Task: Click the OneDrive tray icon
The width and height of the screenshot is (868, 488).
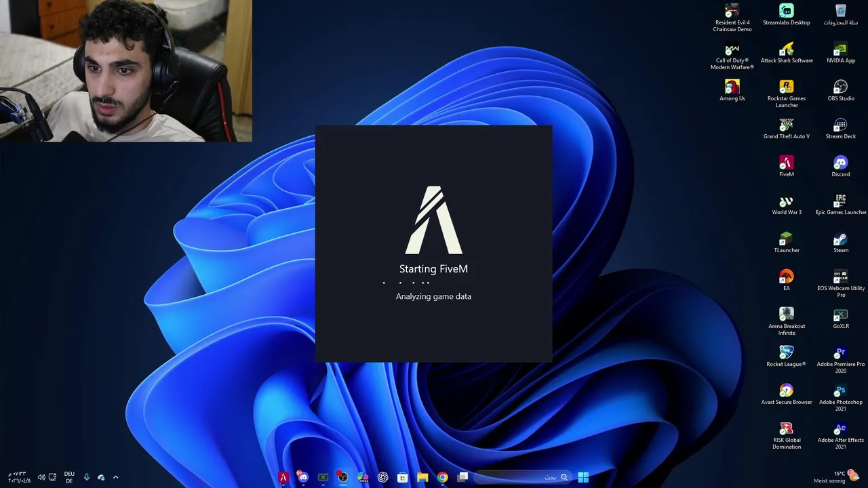Action: (x=101, y=477)
